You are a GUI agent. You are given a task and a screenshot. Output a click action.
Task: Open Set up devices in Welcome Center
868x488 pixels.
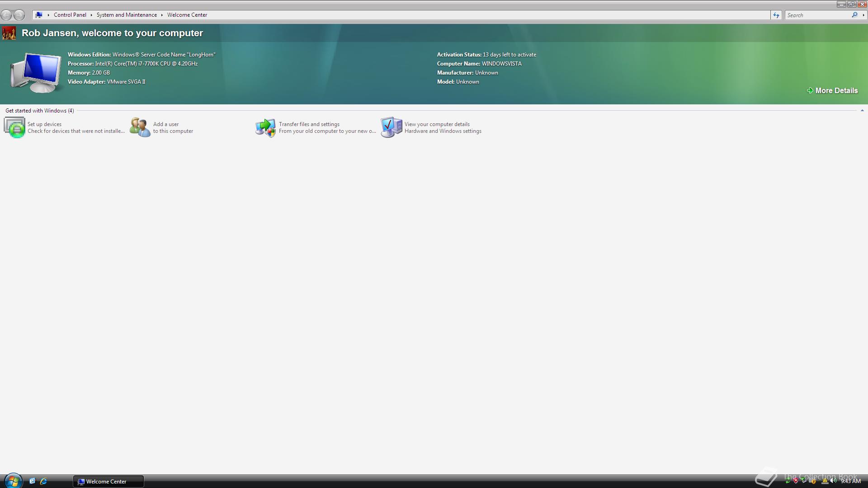[x=44, y=127]
